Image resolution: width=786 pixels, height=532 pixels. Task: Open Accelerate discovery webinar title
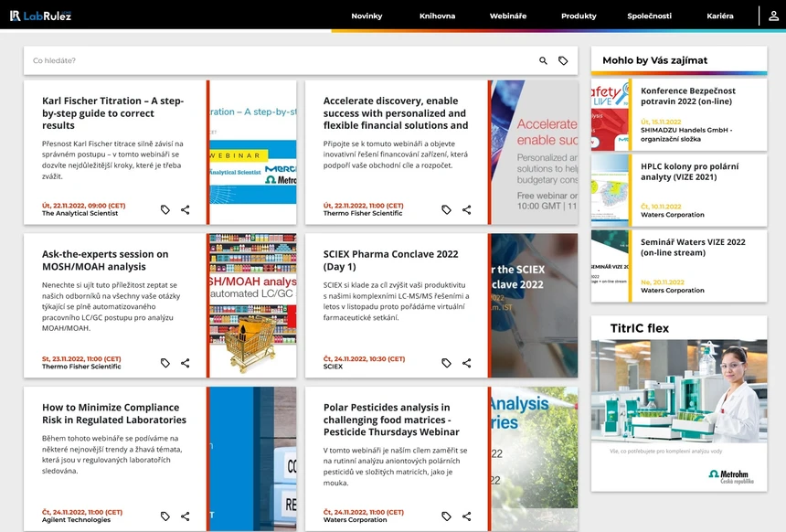pos(396,112)
